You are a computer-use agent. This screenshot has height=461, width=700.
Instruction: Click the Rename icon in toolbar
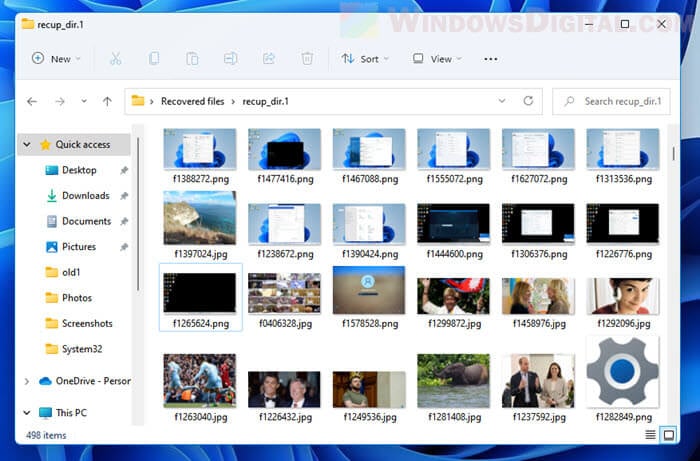tap(230, 58)
